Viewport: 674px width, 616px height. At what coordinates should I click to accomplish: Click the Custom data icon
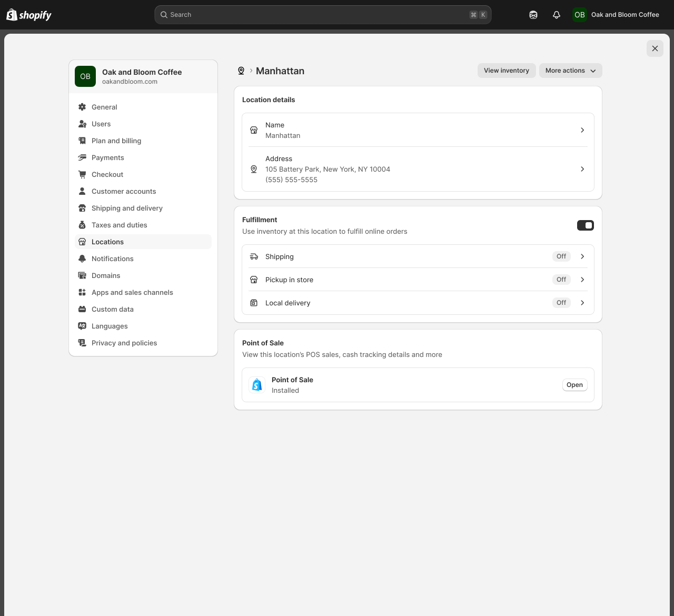pyautogui.click(x=82, y=309)
